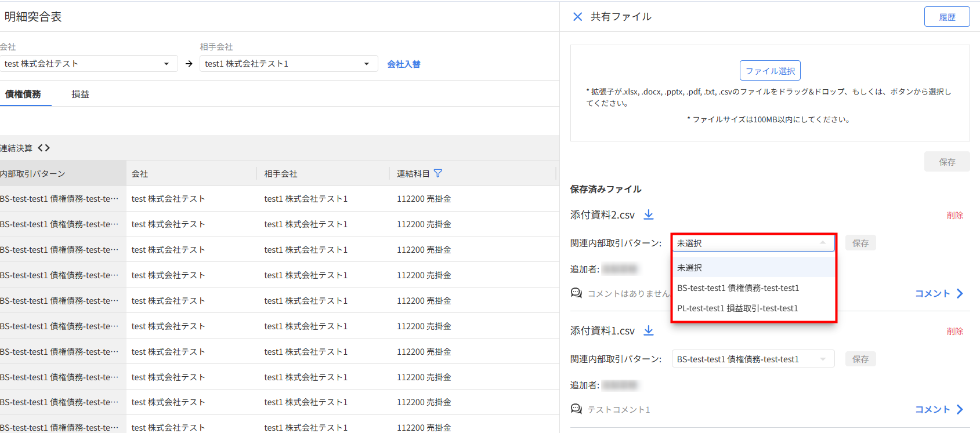Select BS-test-test1 債権債務 option in dropdown list
The width and height of the screenshot is (980, 433).
tap(738, 288)
